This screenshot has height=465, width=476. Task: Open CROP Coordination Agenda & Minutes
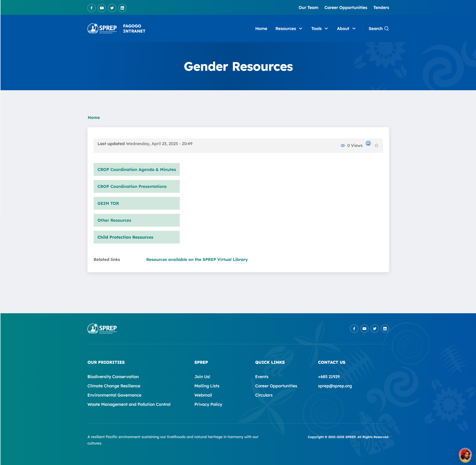(137, 169)
